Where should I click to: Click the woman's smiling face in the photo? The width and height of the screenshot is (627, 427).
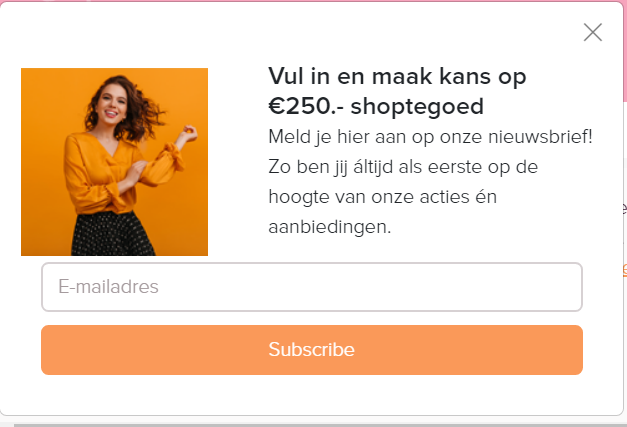coord(112,106)
